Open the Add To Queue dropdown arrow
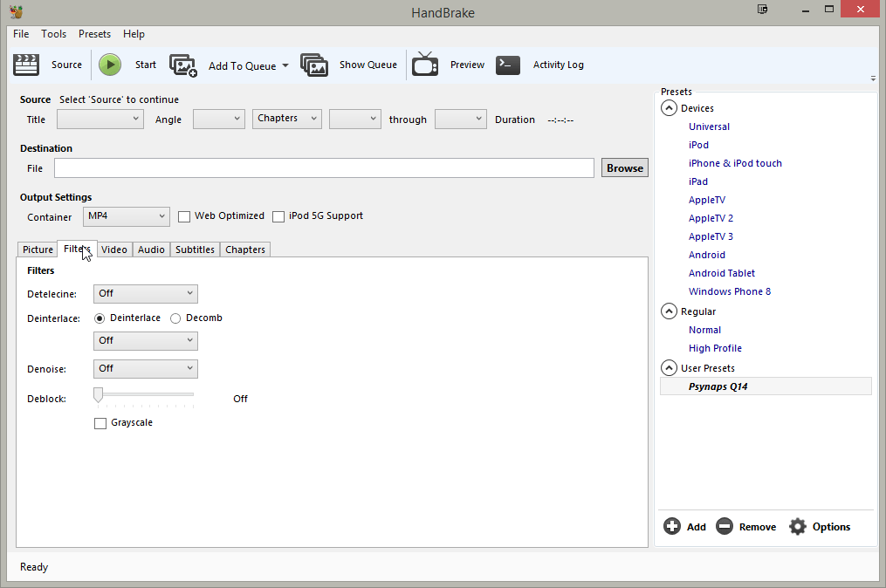This screenshot has width=886, height=588. coord(285,65)
